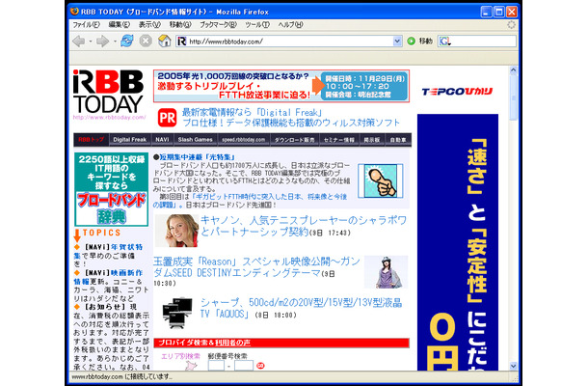Screen dimensions: 588x386
Task: Select the speed.rbbtoday.com navigation tab
Action: 243,140
